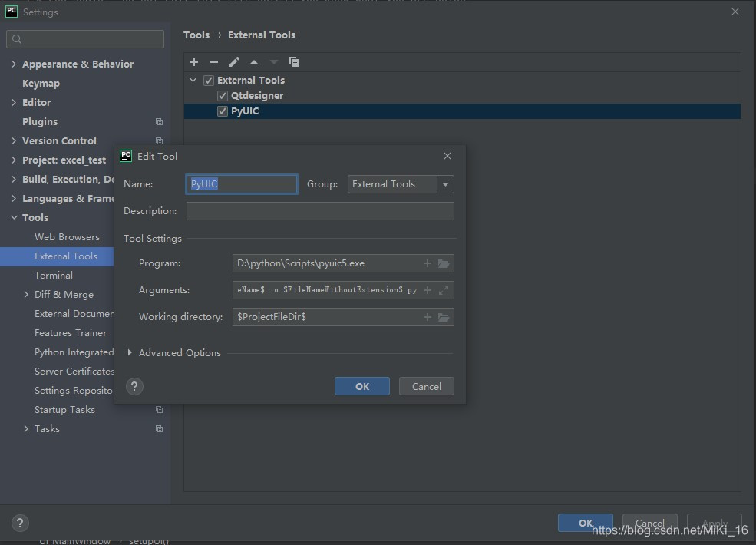The image size is (756, 545).
Task: Expand Languages & Frameworks node arrow
Action: point(14,198)
